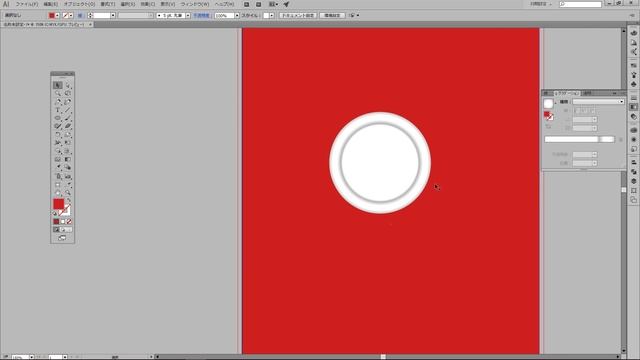Viewport: 640px width, 360px height.
Task: Reset to default fill and stroke
Action: tap(55, 213)
